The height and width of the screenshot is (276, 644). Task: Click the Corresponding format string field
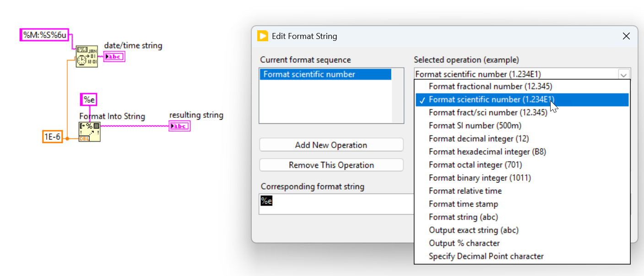(x=336, y=204)
